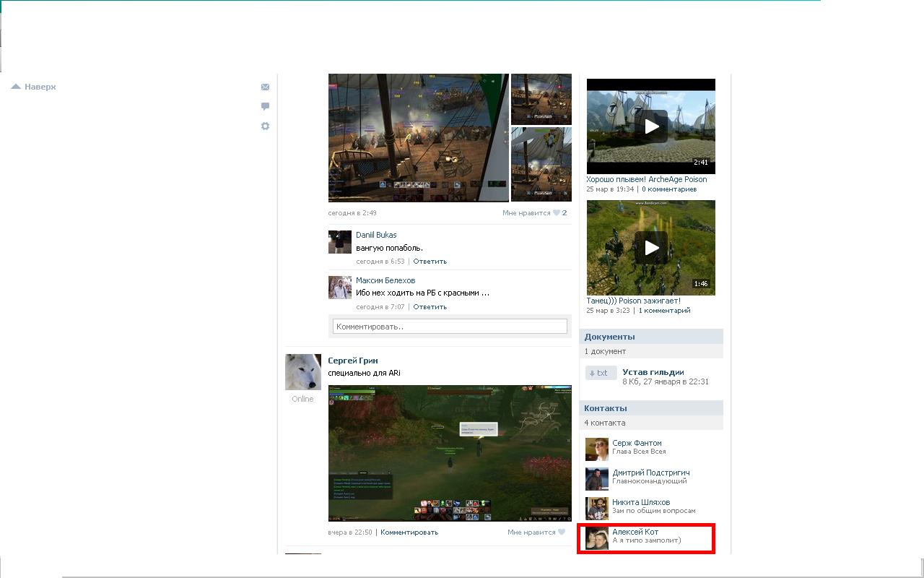
Task: Click the сегодня в 6:53 timestamp
Action: (x=380, y=262)
